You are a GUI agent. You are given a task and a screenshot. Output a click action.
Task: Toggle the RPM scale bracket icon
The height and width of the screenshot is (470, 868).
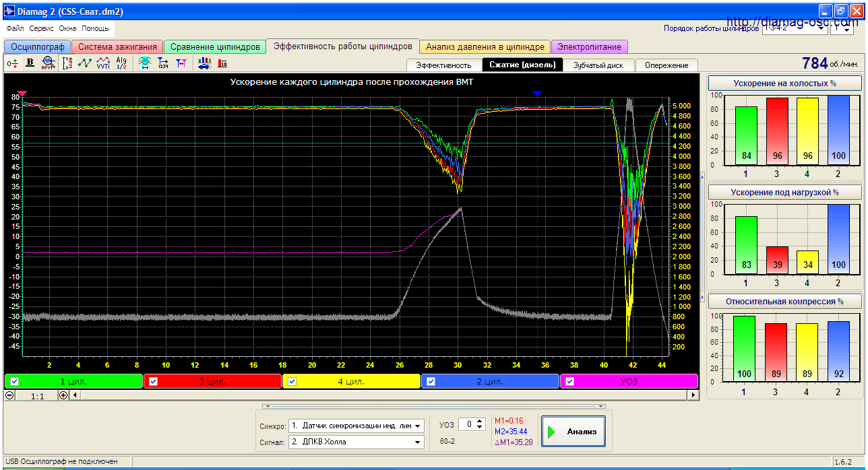pyautogui.click(x=67, y=63)
